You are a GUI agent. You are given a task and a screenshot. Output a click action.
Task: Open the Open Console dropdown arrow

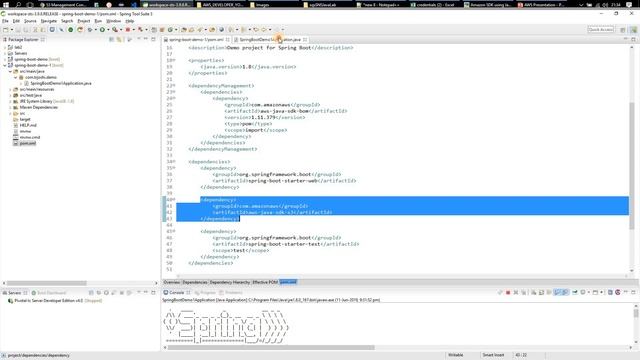point(601,293)
